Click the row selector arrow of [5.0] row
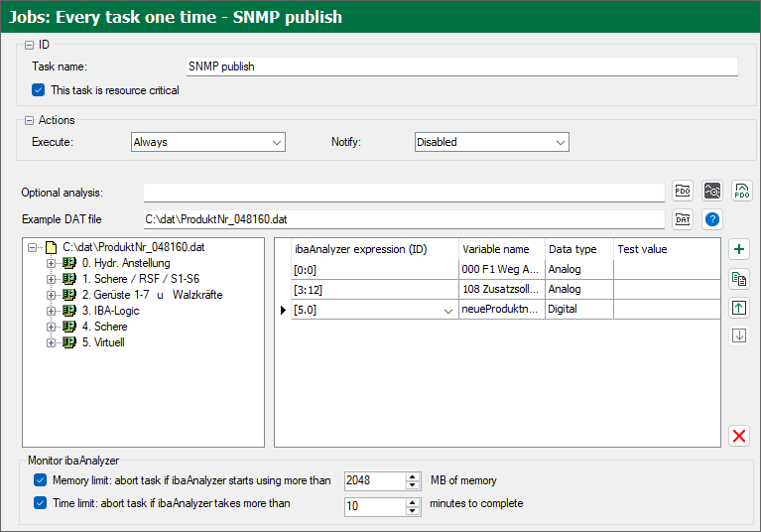 [x=283, y=310]
